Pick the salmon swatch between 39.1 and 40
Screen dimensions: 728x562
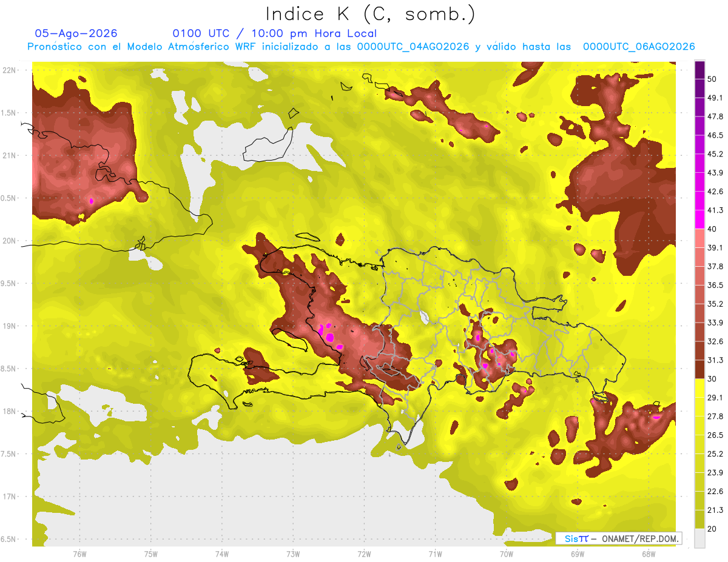(x=699, y=238)
